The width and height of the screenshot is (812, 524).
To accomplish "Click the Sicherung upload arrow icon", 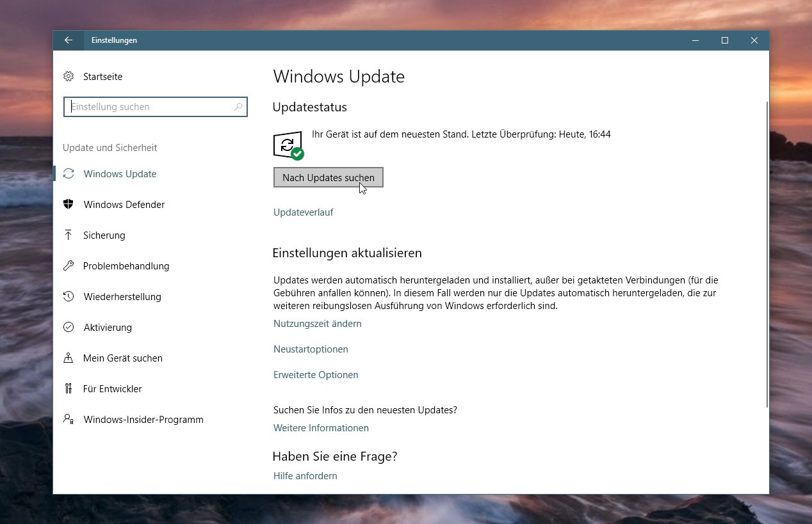I will pyautogui.click(x=69, y=235).
